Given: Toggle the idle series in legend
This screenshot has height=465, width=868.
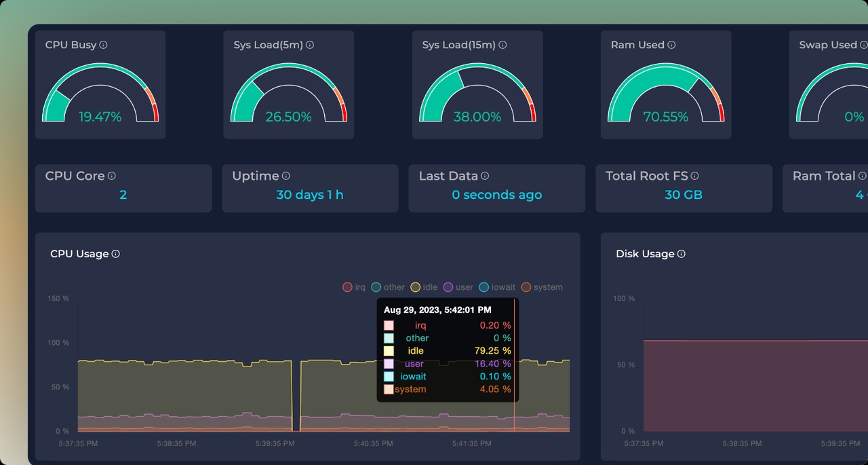Looking at the screenshot, I should (x=424, y=287).
